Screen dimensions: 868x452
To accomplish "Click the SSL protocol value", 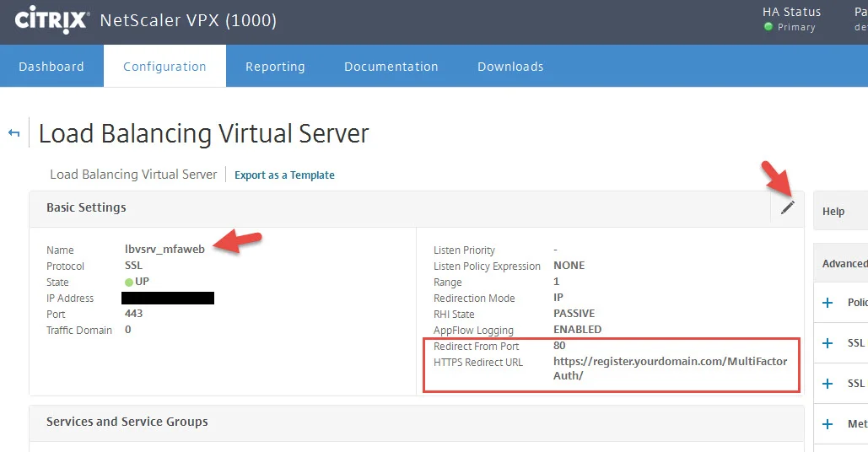I will tap(133, 265).
